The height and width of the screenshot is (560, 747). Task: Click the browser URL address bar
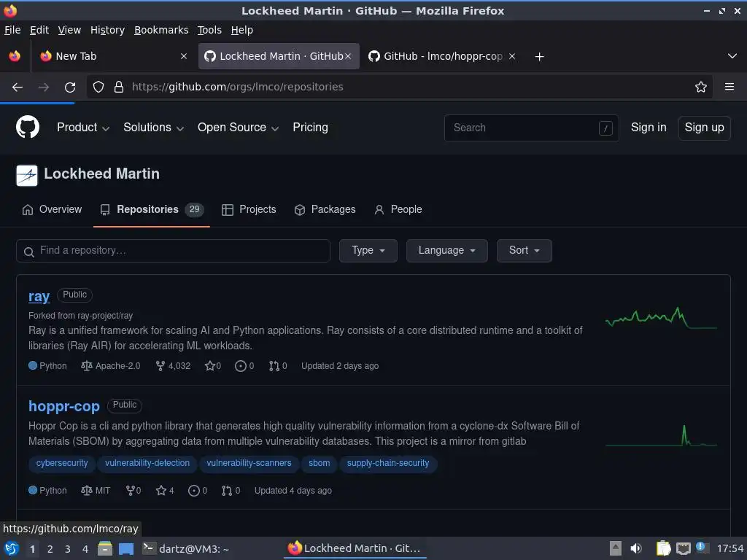click(x=399, y=87)
